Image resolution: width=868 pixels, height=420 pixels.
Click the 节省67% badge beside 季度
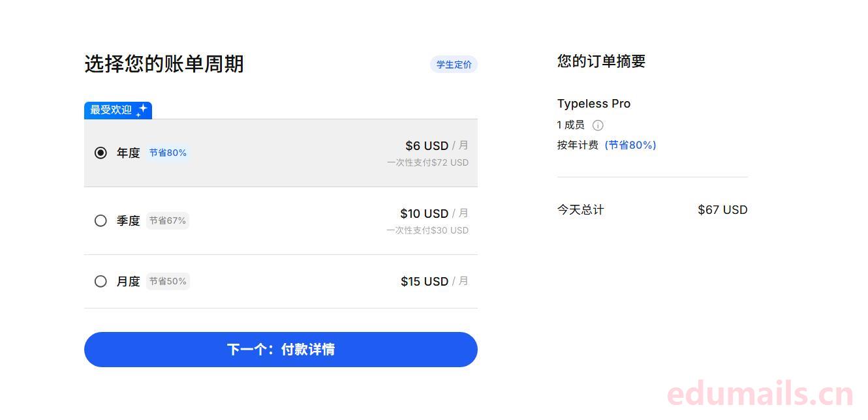[168, 220]
